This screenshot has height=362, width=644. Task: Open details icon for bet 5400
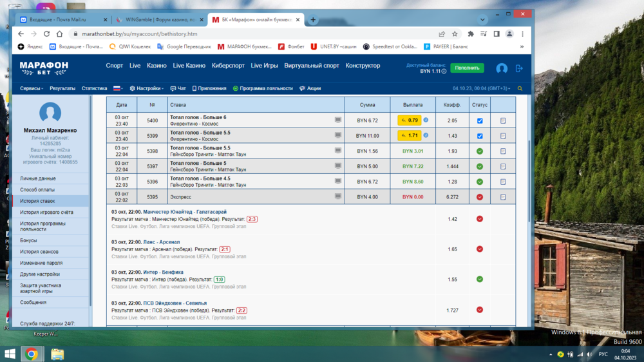[503, 121]
